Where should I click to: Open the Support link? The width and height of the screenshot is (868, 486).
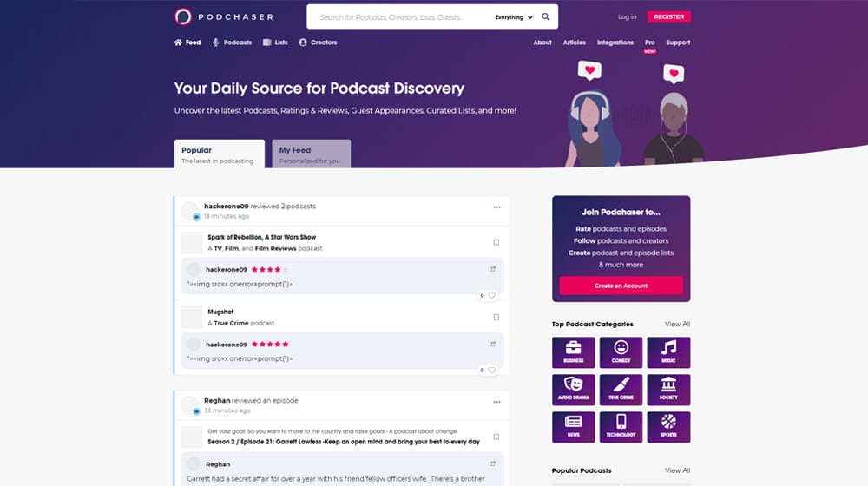pyautogui.click(x=678, y=42)
